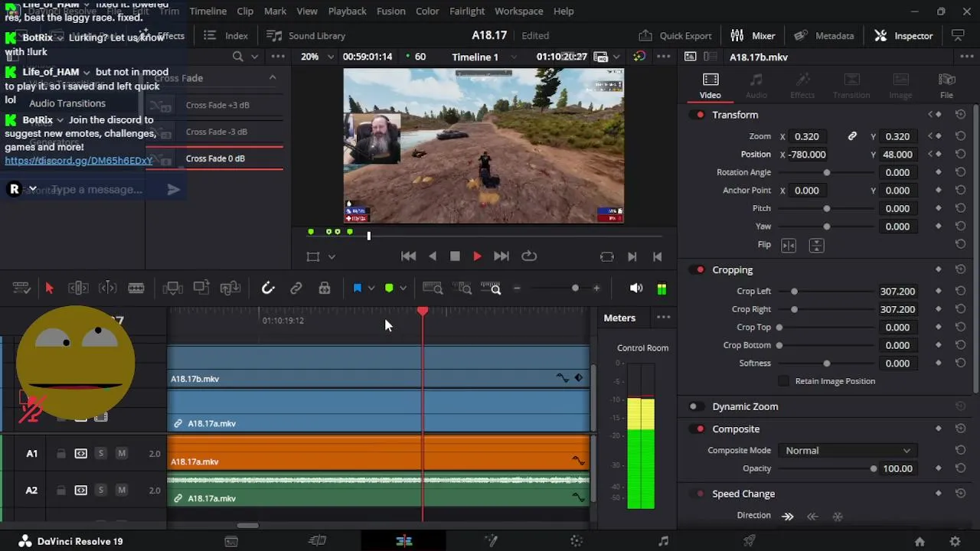Screen dimensions: 980x551
Task: Select the Blade edit mode tool
Action: click(x=136, y=289)
